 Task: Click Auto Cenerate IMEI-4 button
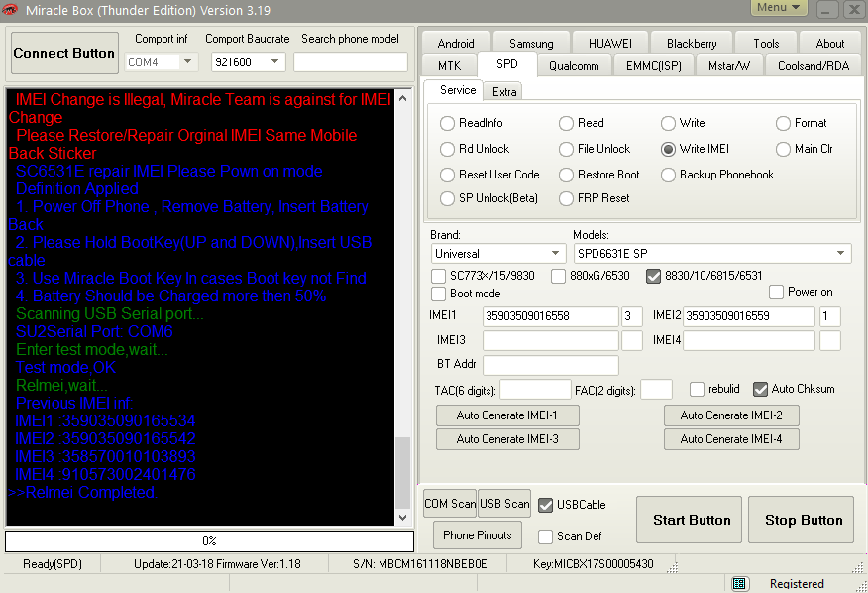[x=731, y=439]
